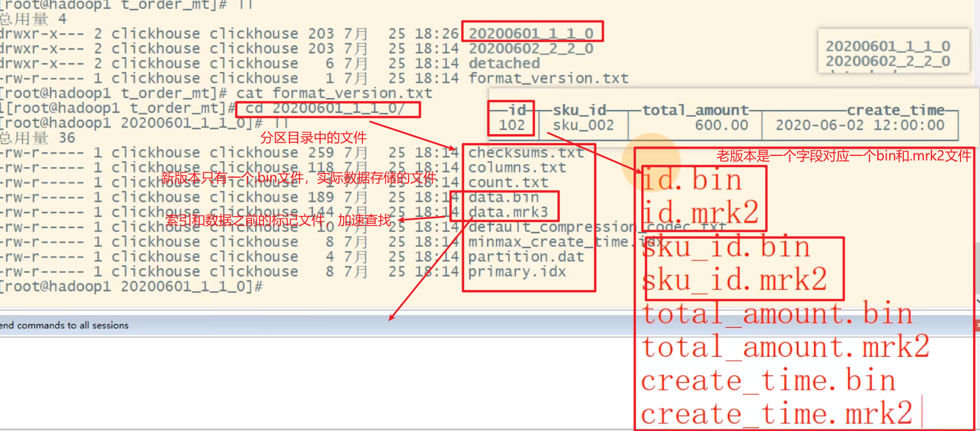Click the id.mrk2 line in the note
Image resolution: width=980 pixels, height=431 pixels.
click(x=700, y=213)
